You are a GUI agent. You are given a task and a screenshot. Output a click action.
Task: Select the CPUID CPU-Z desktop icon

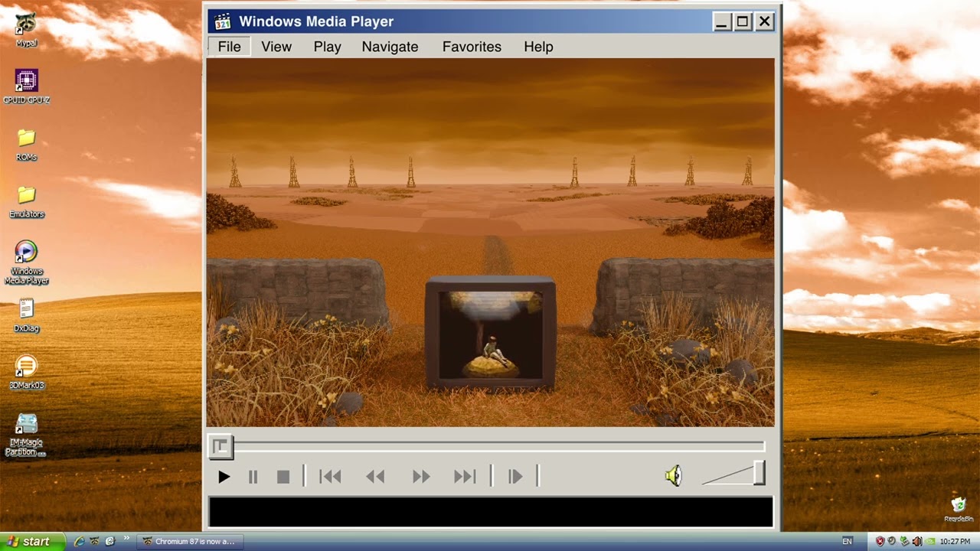[x=27, y=86]
